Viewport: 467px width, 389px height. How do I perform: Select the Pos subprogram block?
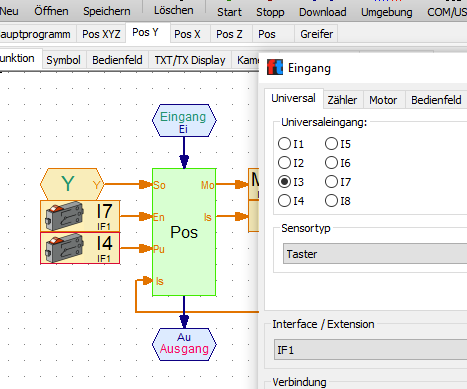click(x=184, y=232)
